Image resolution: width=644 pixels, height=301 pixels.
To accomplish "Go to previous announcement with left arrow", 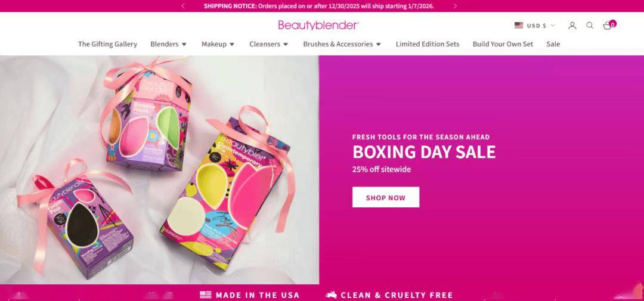I will [x=183, y=6].
